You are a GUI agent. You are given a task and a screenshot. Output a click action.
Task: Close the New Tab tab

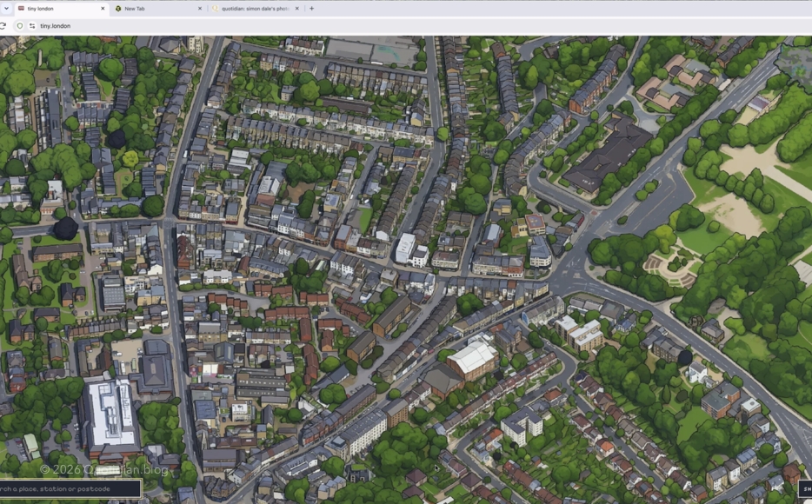point(200,9)
